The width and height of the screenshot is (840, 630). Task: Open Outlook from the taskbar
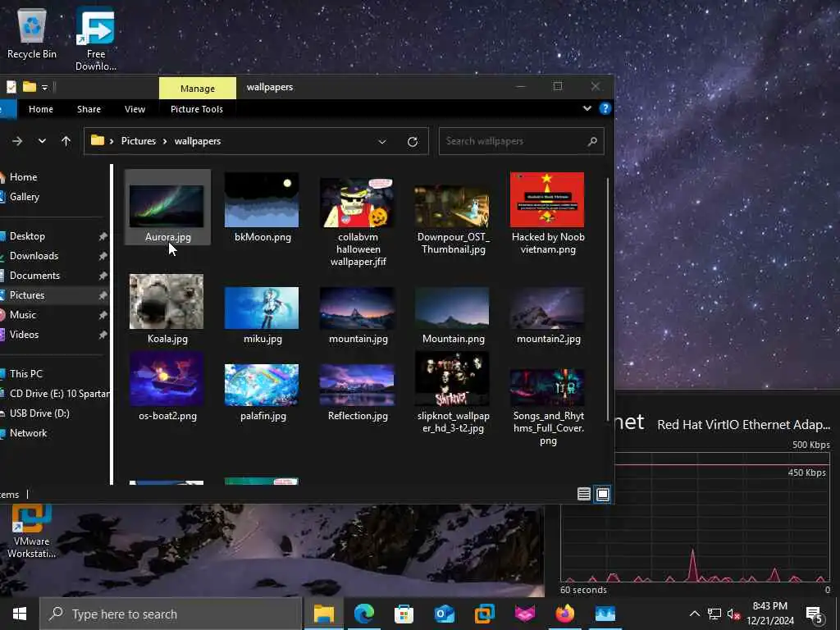pos(444,614)
